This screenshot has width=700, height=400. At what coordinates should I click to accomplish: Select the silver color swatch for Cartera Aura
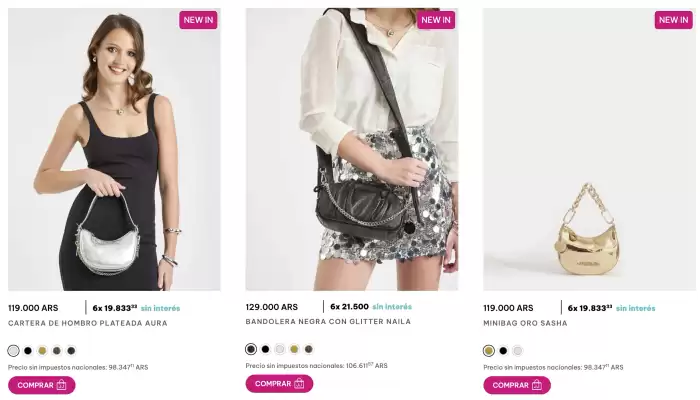[13, 351]
